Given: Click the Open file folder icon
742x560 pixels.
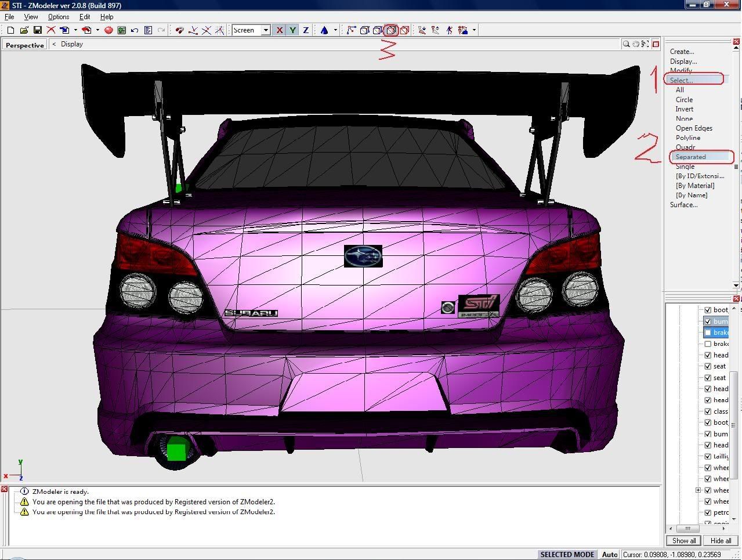Looking at the screenshot, I should point(24,30).
